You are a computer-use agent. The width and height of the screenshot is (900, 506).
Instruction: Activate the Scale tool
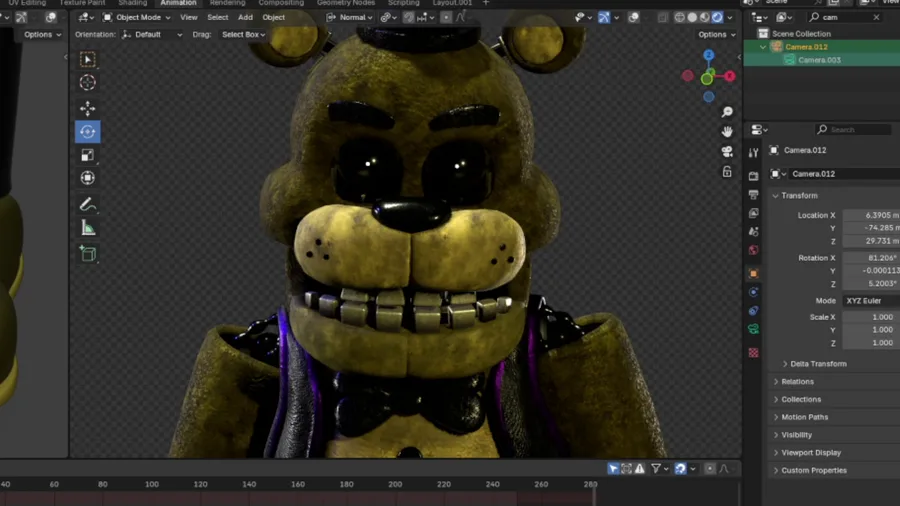click(x=88, y=155)
